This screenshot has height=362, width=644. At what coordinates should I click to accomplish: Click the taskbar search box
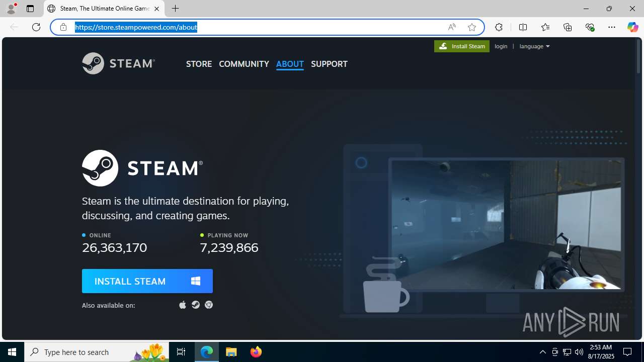pos(97,352)
